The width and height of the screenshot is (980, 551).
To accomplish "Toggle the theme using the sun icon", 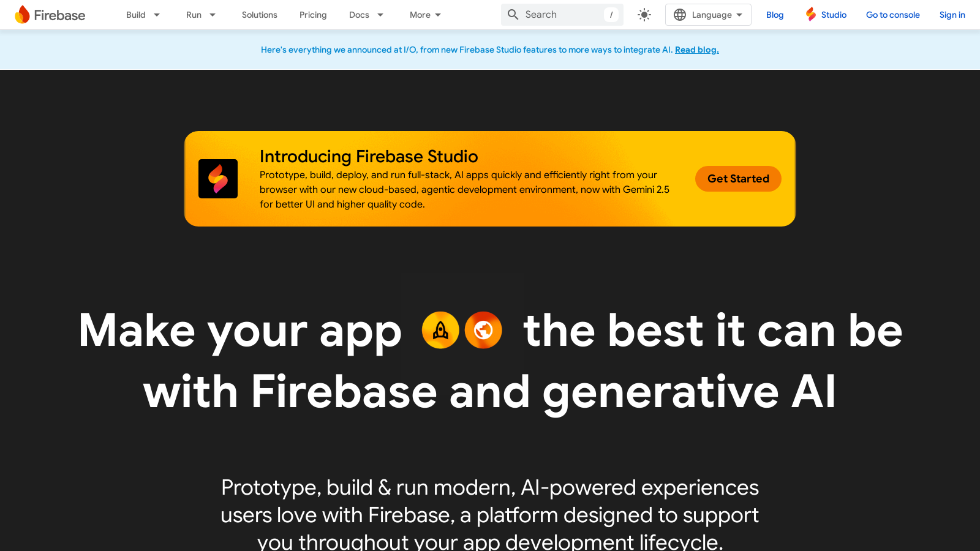I will pyautogui.click(x=644, y=14).
